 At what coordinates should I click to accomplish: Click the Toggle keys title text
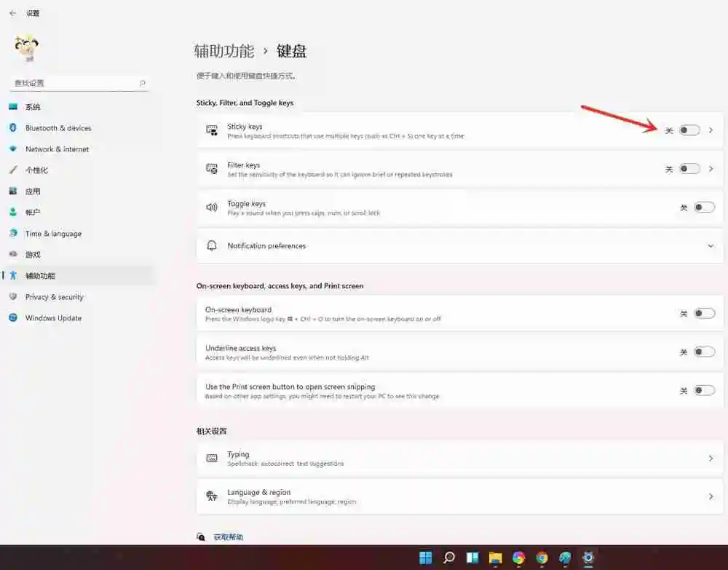pyautogui.click(x=247, y=203)
